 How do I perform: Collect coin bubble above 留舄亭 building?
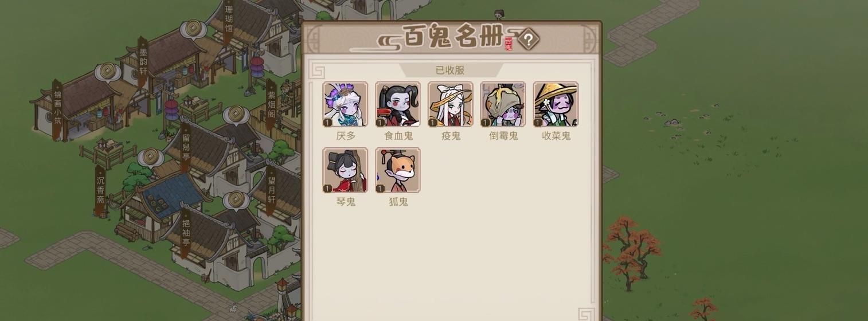pyautogui.click(x=236, y=115)
